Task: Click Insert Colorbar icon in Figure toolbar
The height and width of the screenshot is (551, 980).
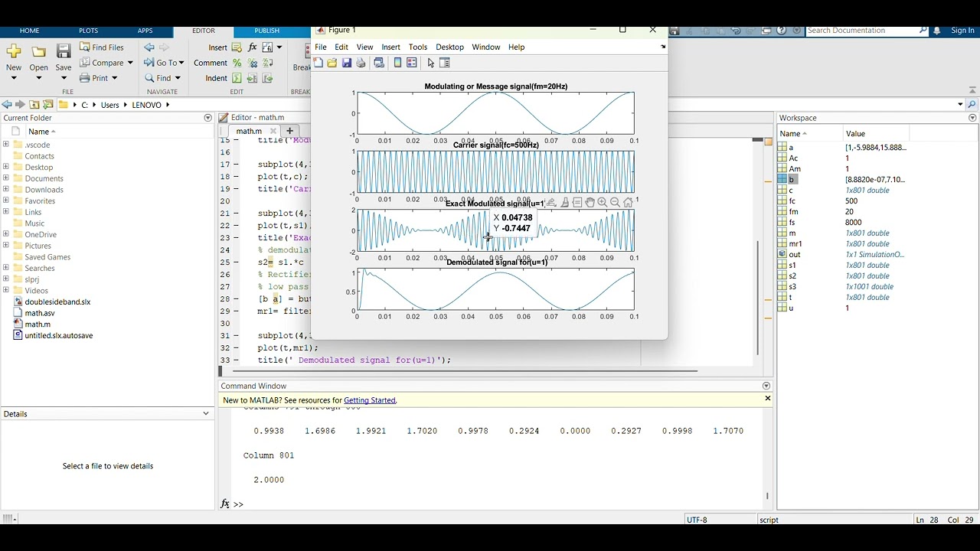Action: [397, 64]
